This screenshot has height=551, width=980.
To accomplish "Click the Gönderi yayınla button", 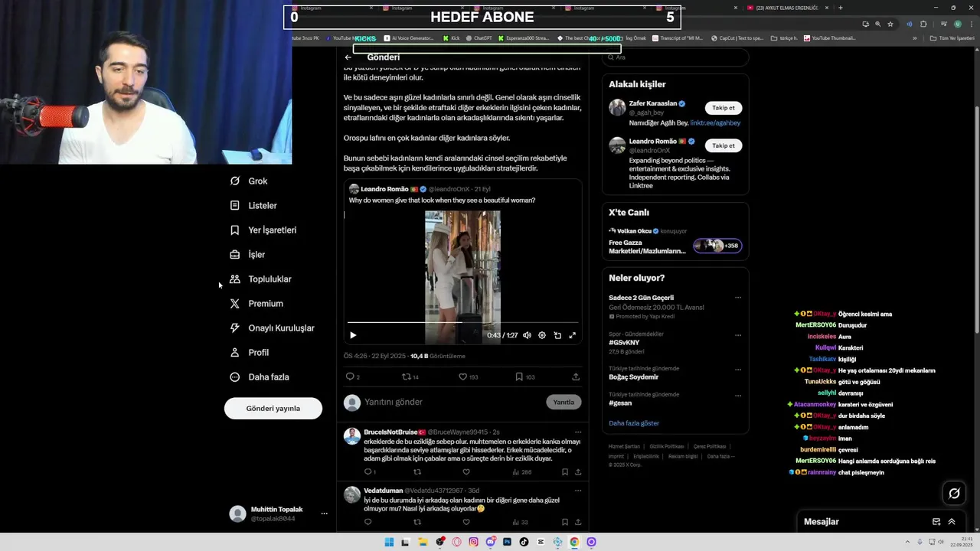I will pyautogui.click(x=273, y=409).
